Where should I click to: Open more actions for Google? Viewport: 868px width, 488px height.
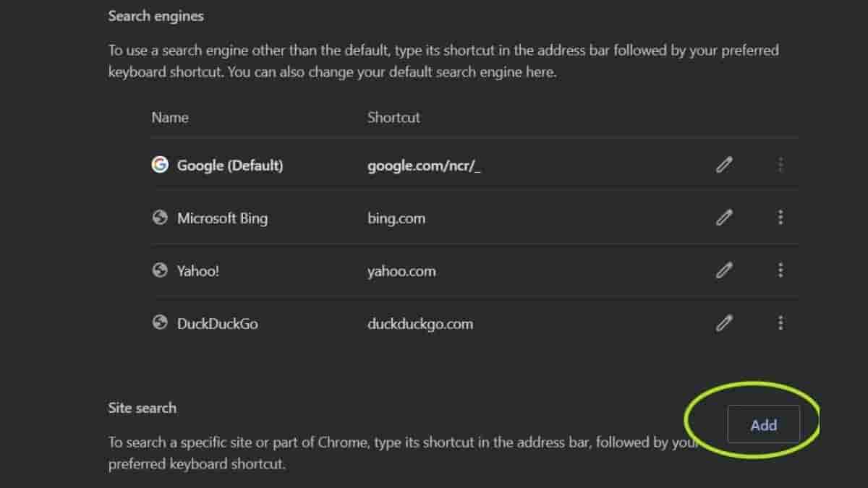(780, 165)
